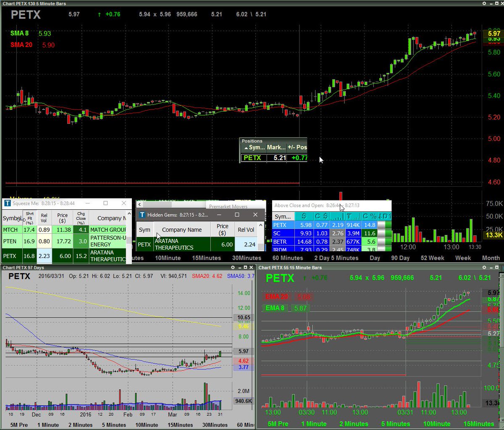The image size is (504, 430).
Task: Select SC row in Above Close and Open
Action: click(332, 233)
